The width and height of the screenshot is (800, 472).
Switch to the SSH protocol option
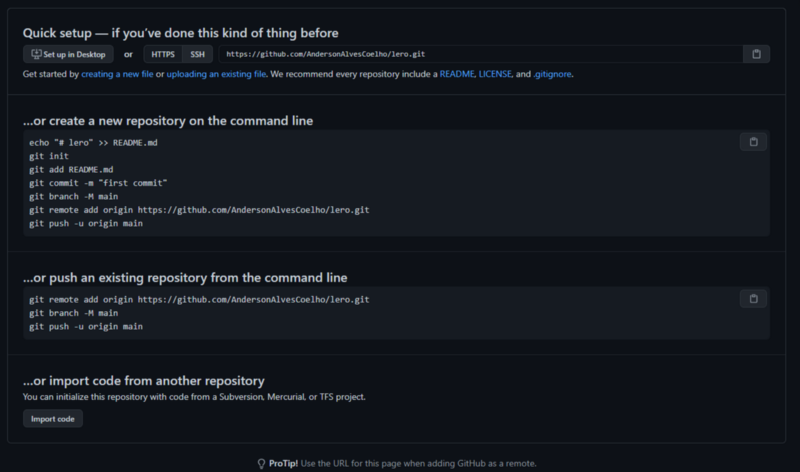pyautogui.click(x=197, y=54)
